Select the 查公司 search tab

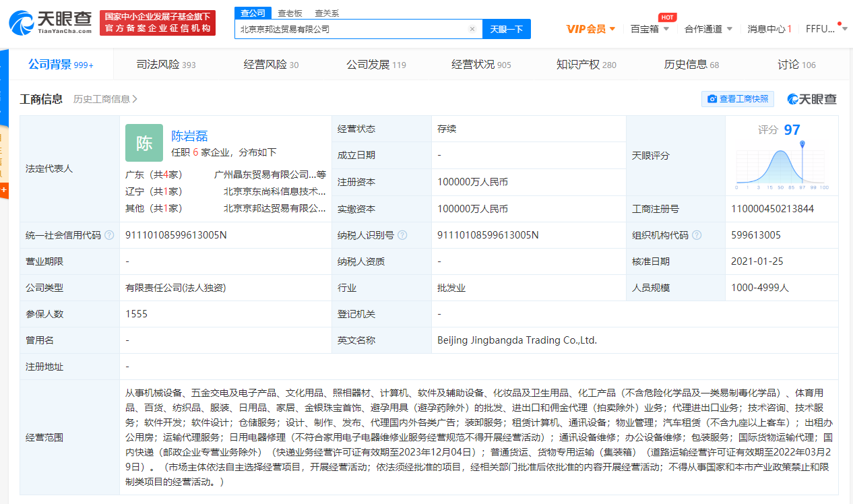(x=253, y=13)
